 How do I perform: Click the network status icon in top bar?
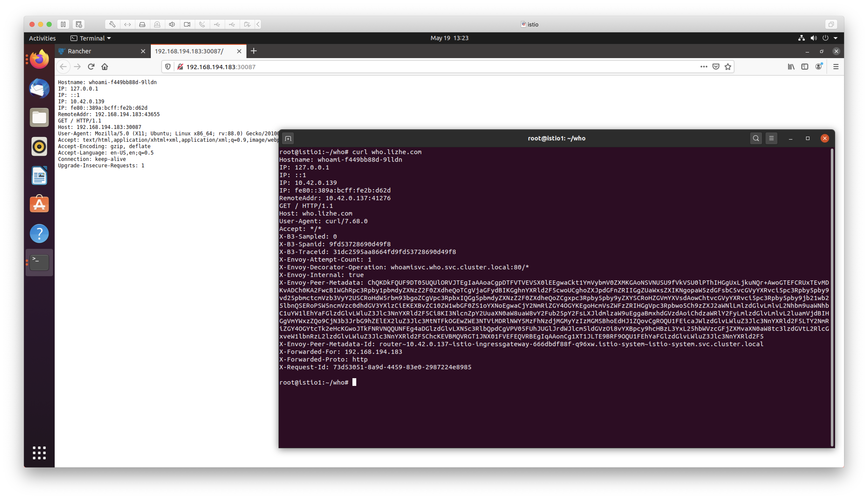(801, 38)
